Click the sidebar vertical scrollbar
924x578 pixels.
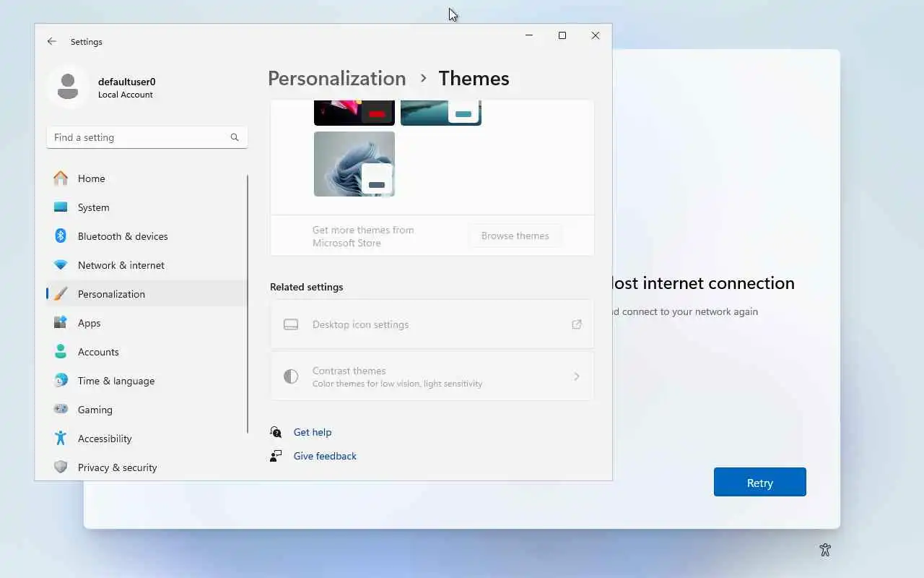[248, 303]
